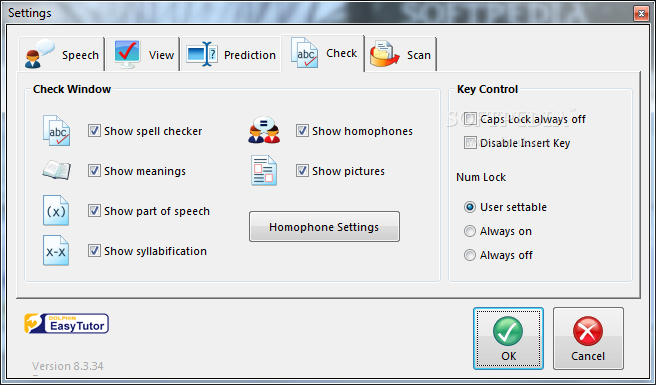The height and width of the screenshot is (385, 656).
Task: Click the pictures document icon
Action: [x=264, y=170]
